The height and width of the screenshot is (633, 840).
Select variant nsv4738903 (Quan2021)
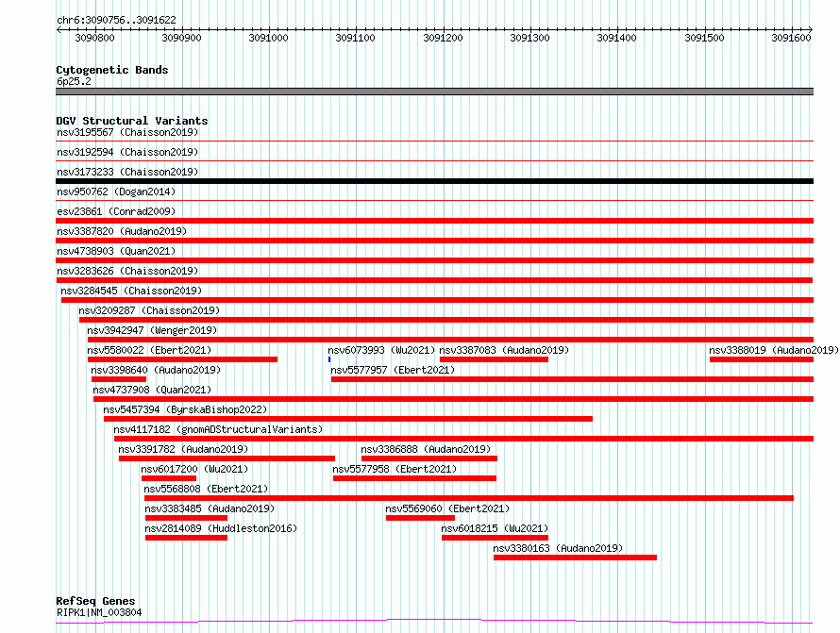(x=116, y=251)
